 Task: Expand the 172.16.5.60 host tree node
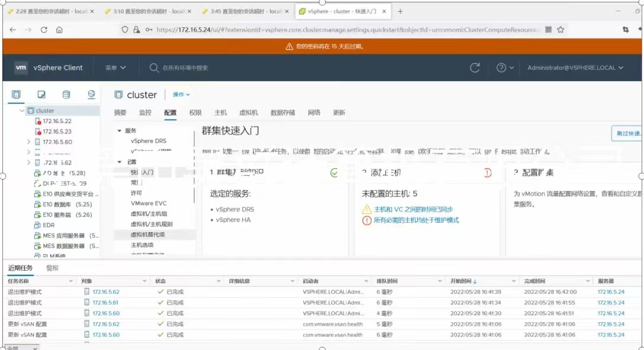(29, 142)
